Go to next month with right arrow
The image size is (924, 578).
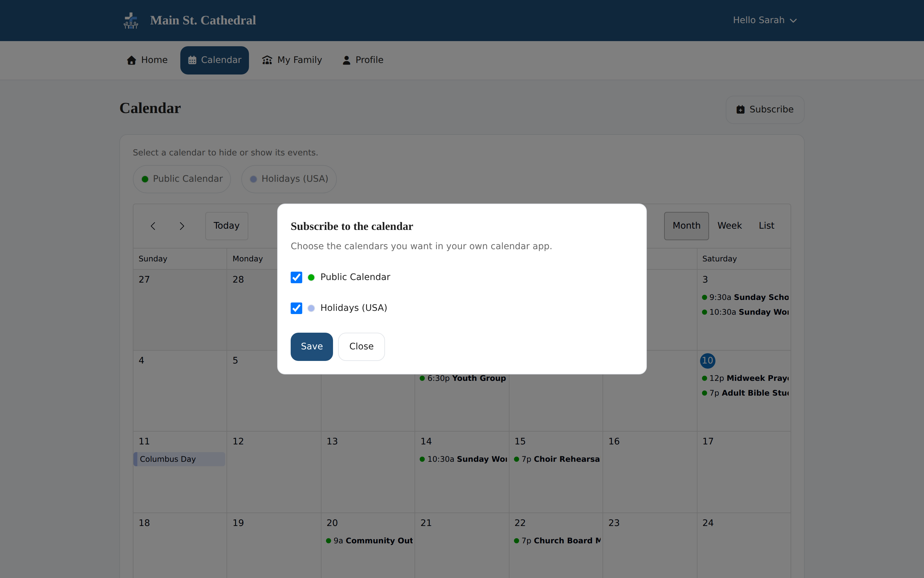pos(182,226)
